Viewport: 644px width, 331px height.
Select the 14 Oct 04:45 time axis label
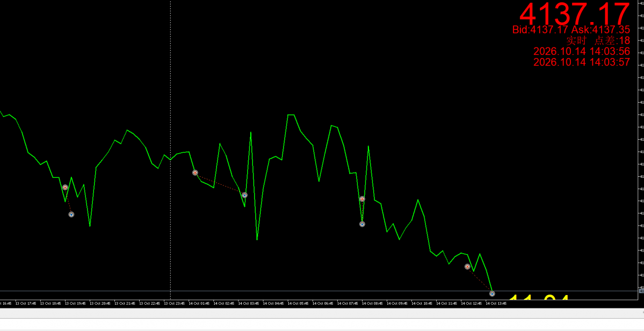tap(273, 304)
